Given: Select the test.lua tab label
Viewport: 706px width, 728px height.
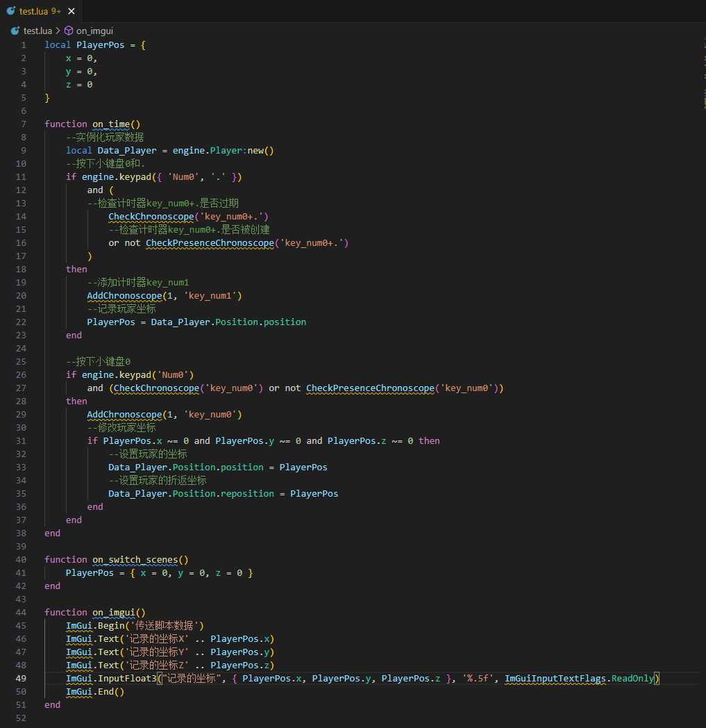Looking at the screenshot, I should tap(33, 10).
